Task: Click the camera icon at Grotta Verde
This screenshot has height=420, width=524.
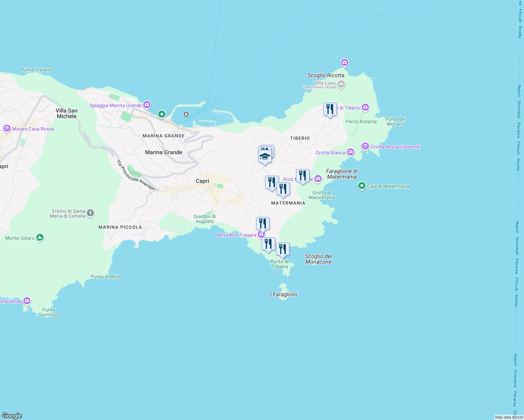Action: (x=26, y=301)
